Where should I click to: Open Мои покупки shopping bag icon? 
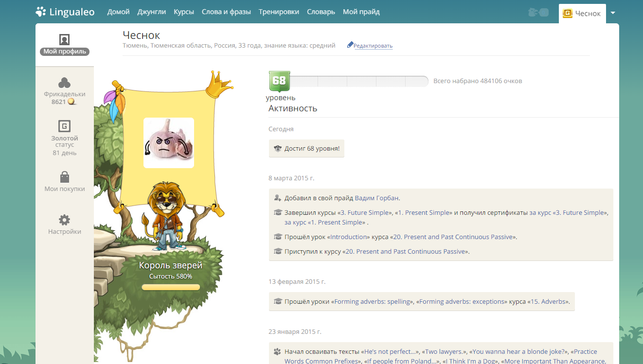pyautogui.click(x=65, y=176)
